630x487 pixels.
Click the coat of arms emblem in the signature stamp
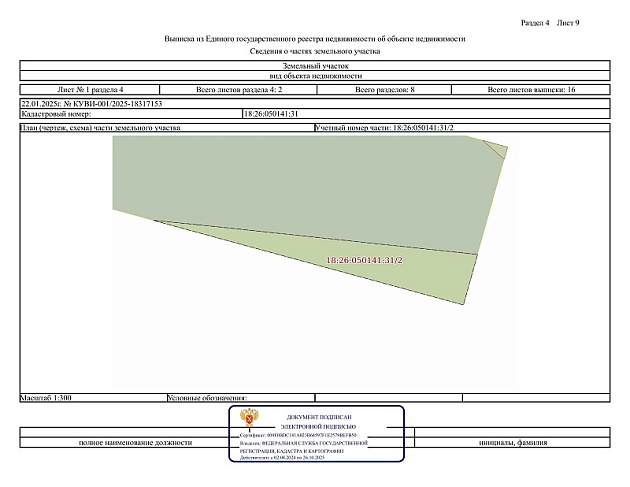pos(249,419)
